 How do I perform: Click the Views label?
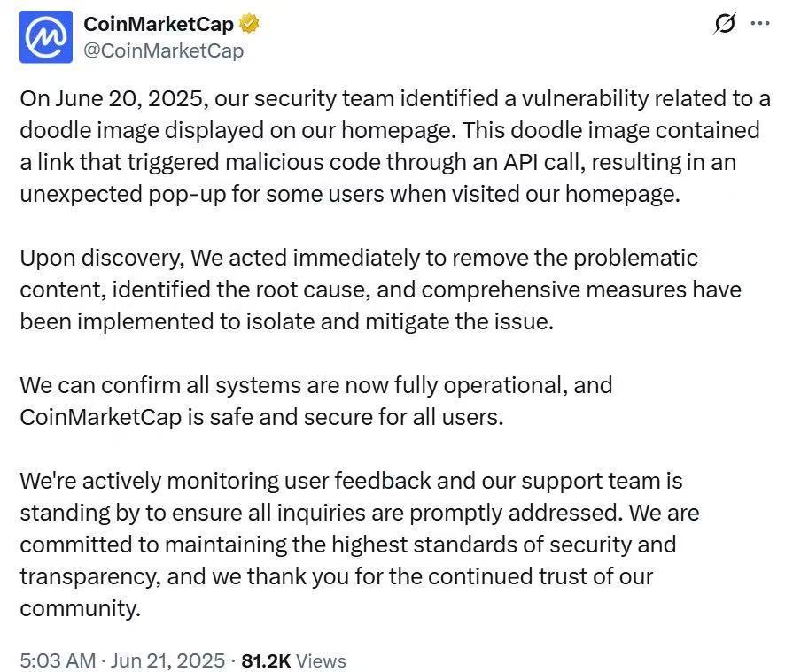(321, 660)
